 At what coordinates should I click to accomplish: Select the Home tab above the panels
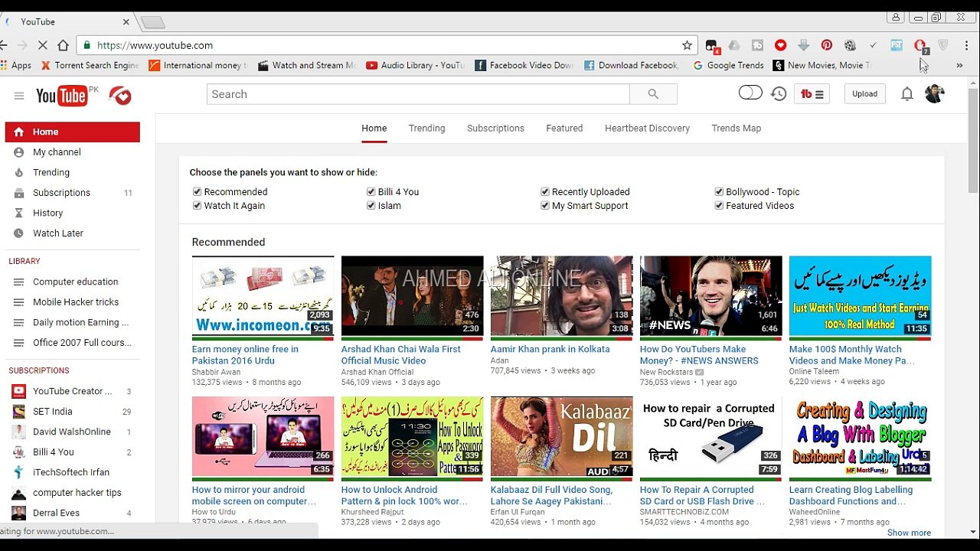point(374,128)
